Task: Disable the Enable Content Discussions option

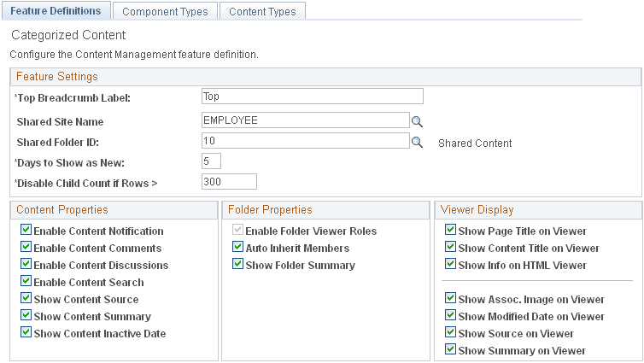Action: (26, 265)
